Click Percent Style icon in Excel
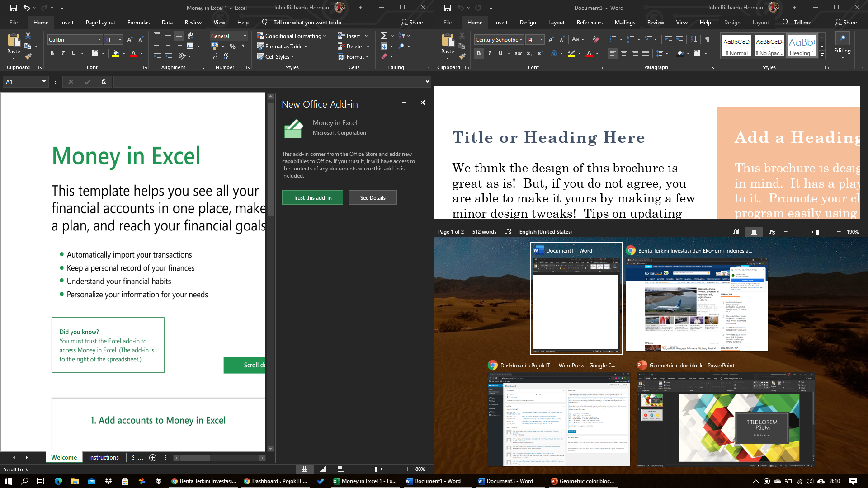 tap(232, 46)
